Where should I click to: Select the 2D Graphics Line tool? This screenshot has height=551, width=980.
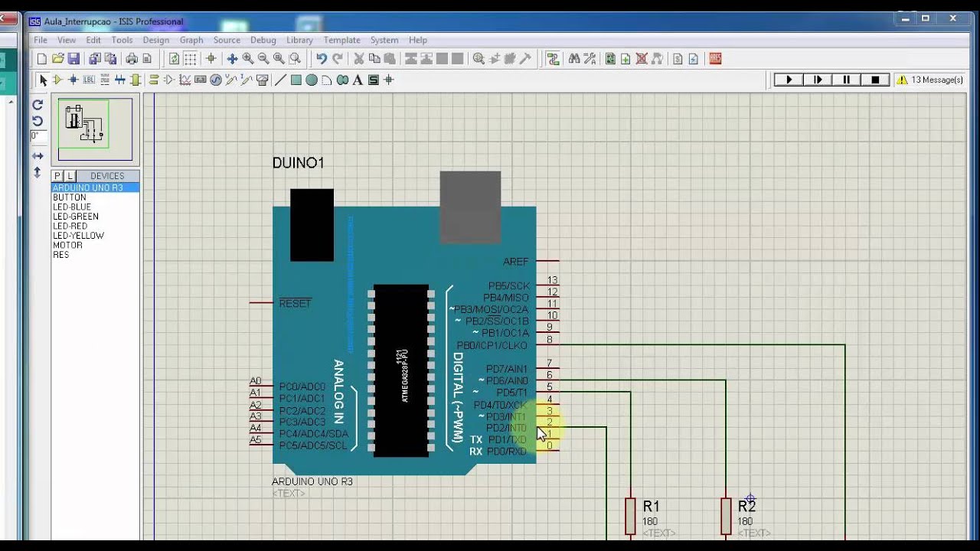(x=280, y=80)
